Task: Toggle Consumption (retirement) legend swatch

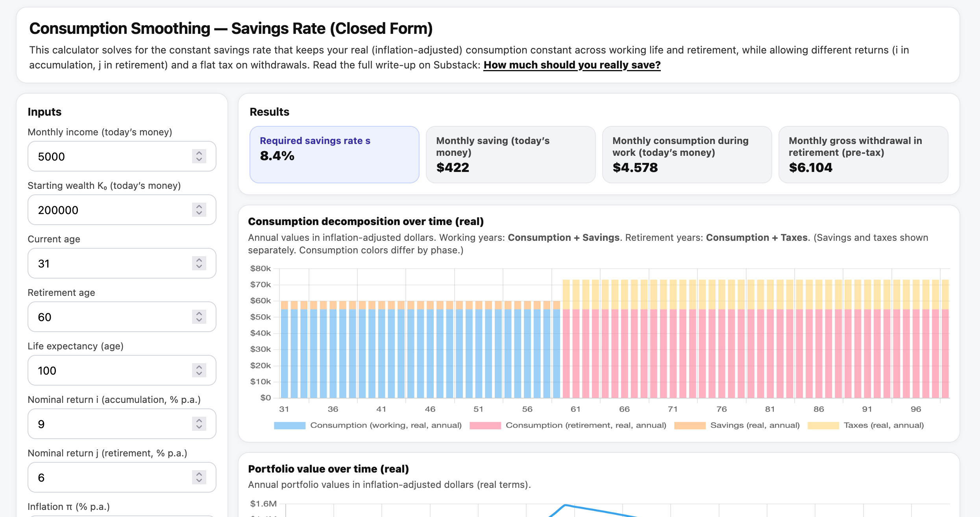Action: pyautogui.click(x=485, y=425)
